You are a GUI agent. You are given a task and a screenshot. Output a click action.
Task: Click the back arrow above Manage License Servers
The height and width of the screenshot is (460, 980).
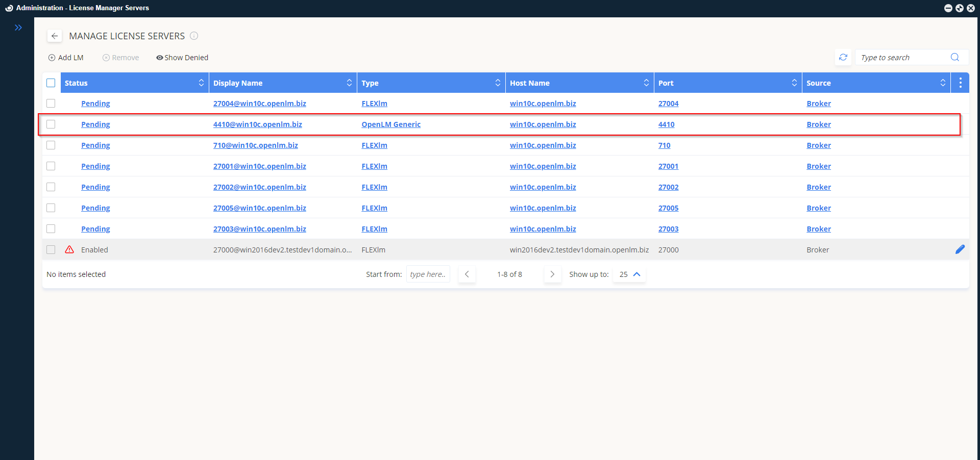(54, 36)
